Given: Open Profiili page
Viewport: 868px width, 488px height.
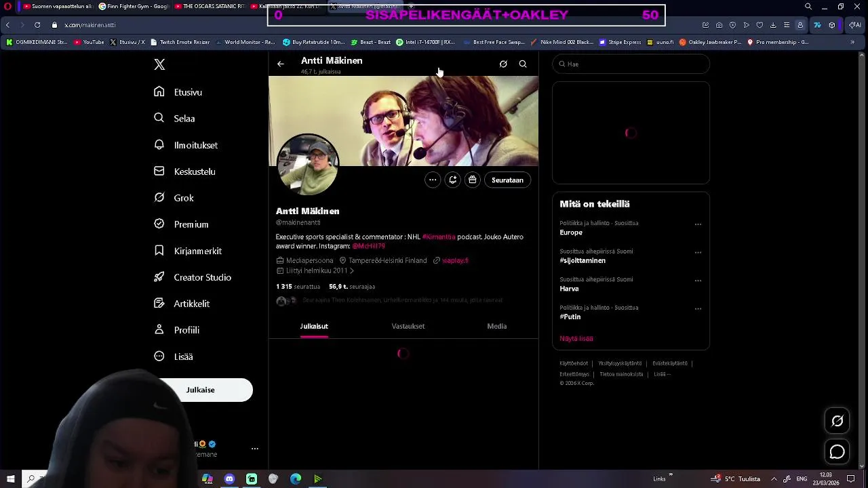Looking at the screenshot, I should pyautogui.click(x=176, y=330).
